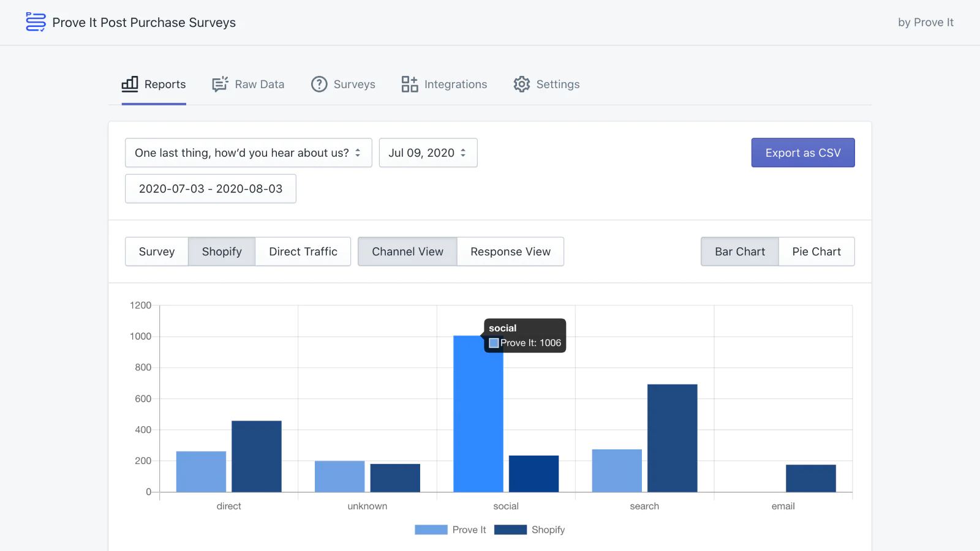The image size is (980, 551).
Task: Select the Pie Chart display
Action: [x=816, y=252]
